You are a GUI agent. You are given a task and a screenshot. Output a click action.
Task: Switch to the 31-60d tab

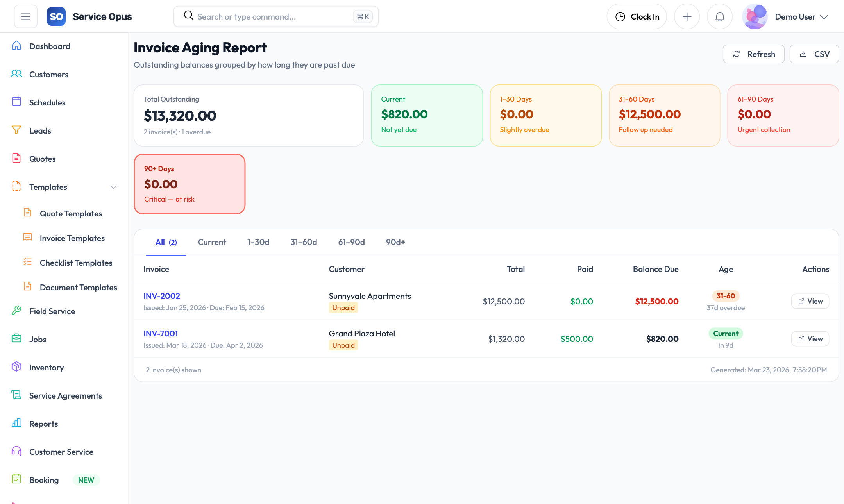[304, 242]
